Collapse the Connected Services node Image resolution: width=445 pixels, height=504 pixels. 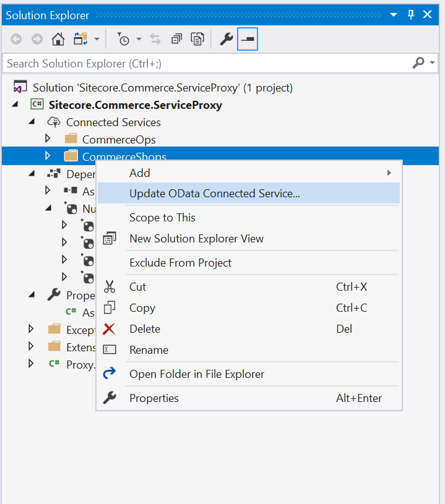point(32,121)
